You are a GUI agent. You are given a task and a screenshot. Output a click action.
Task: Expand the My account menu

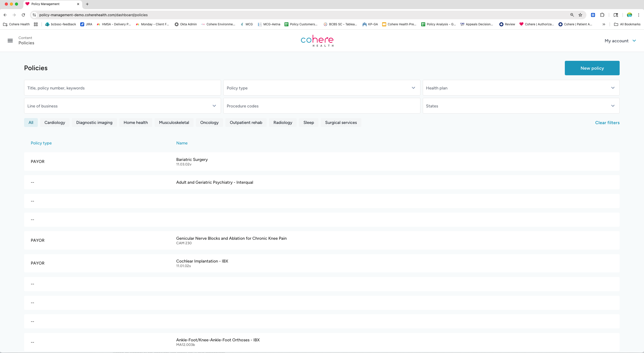(620, 41)
